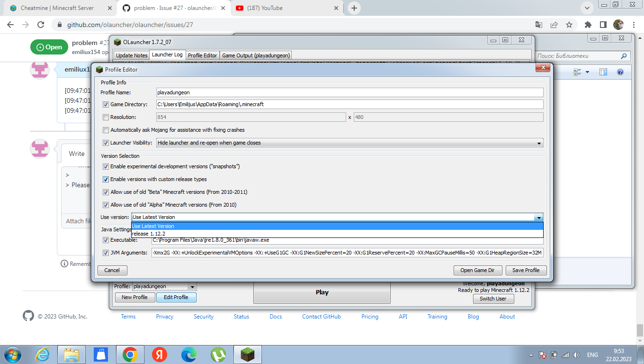Uncheck Allow use of old Alpha Minecraft versions

(106, 205)
